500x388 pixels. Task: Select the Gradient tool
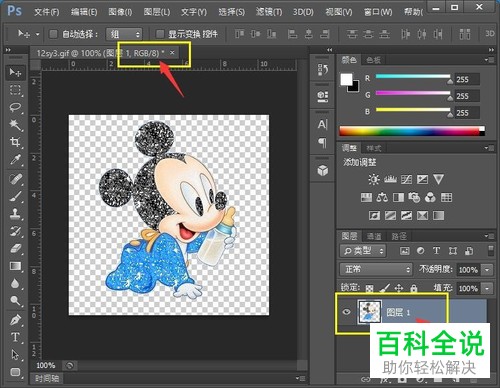point(15,266)
